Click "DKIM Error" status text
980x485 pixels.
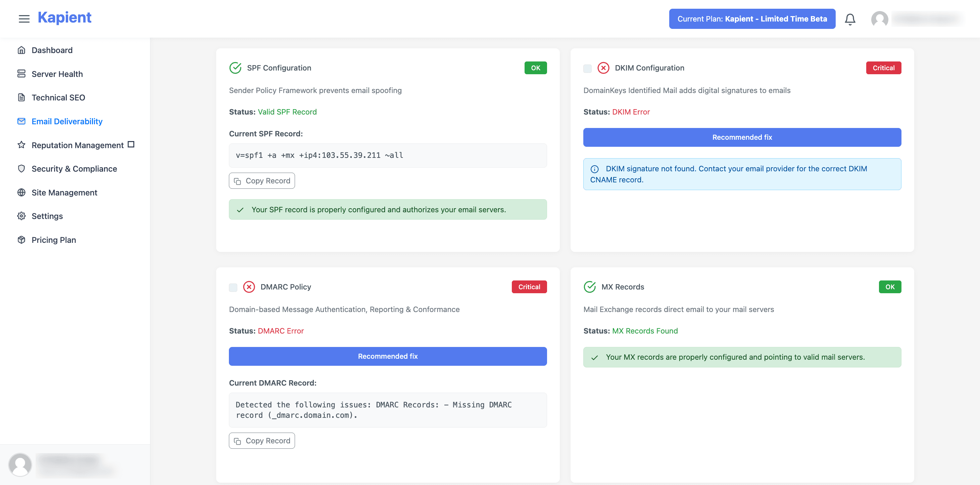point(631,112)
